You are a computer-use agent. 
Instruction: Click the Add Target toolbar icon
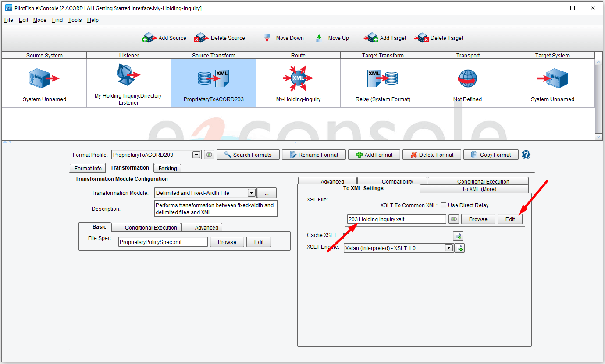pyautogui.click(x=371, y=38)
